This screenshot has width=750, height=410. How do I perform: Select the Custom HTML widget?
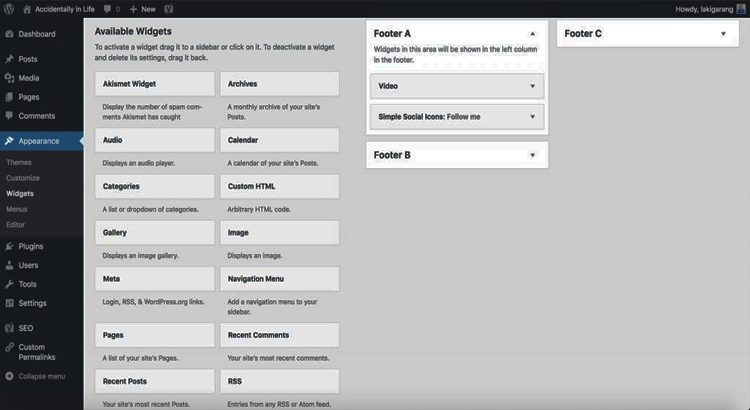click(280, 186)
